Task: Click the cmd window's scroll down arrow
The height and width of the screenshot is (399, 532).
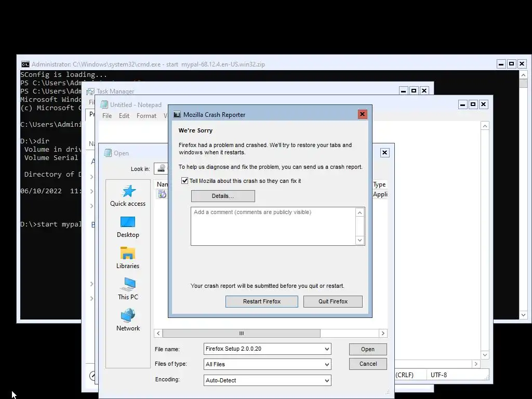Action: tap(523, 315)
